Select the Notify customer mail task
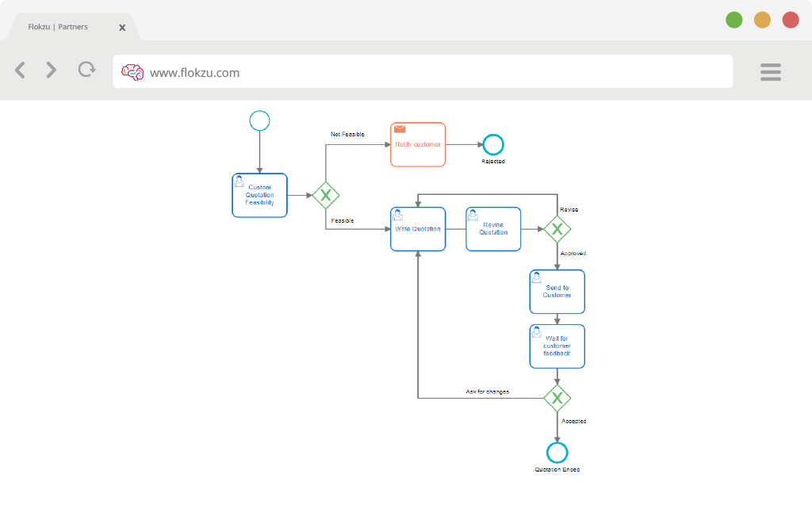Screen dimensions: 812x508 coord(418,144)
